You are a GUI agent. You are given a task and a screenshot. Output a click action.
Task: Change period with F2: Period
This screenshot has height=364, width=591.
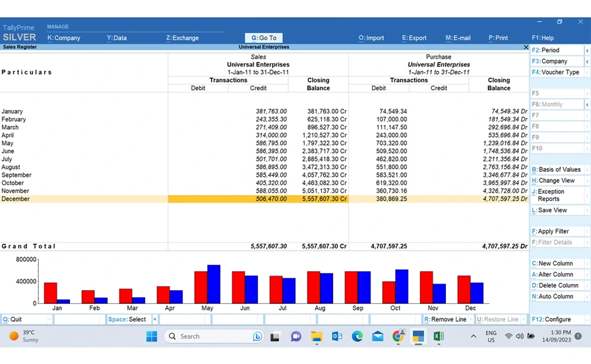click(x=557, y=50)
